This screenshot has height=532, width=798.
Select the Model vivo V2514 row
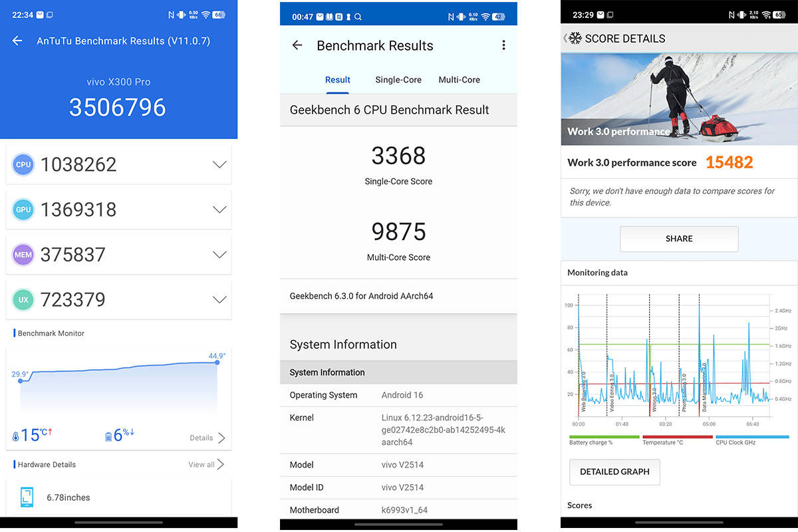click(398, 465)
